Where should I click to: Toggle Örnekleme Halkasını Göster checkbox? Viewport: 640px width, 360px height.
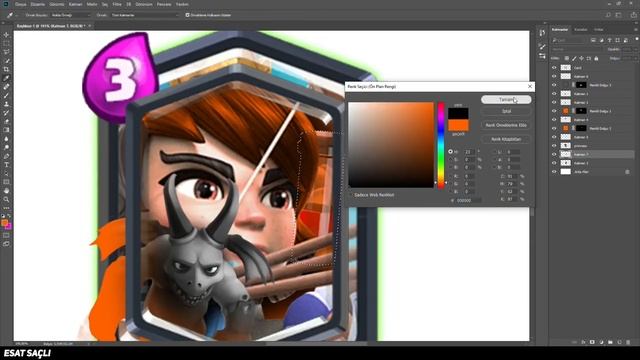(187, 15)
